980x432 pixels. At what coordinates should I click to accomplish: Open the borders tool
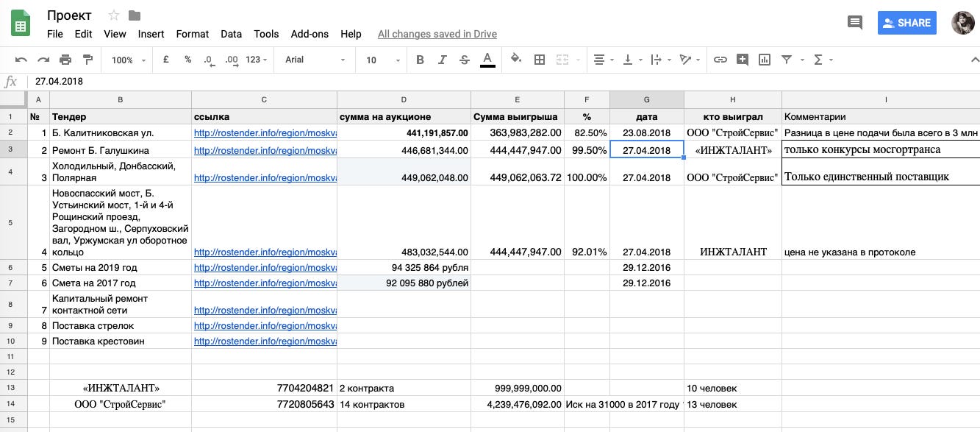[539, 60]
